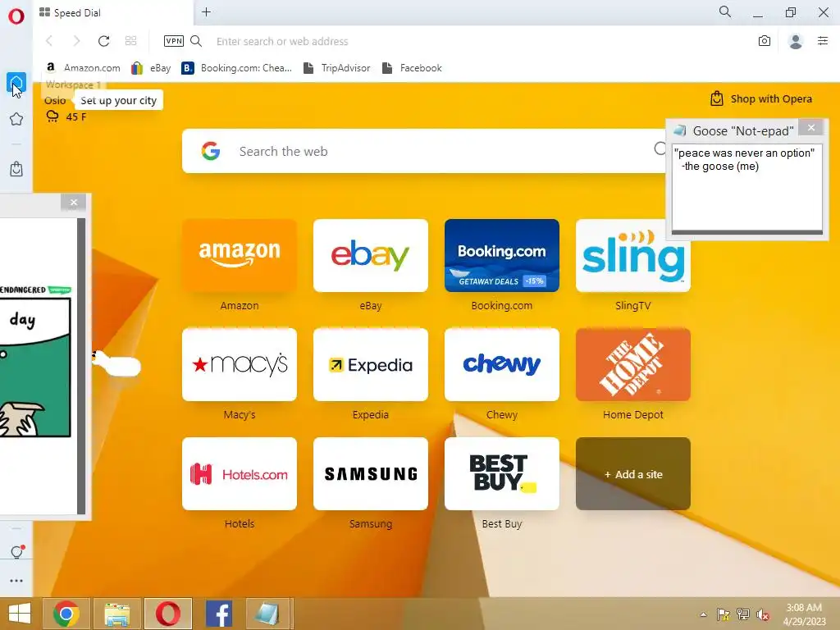
Task: Take a snapshot with camera icon
Action: pyautogui.click(x=765, y=41)
